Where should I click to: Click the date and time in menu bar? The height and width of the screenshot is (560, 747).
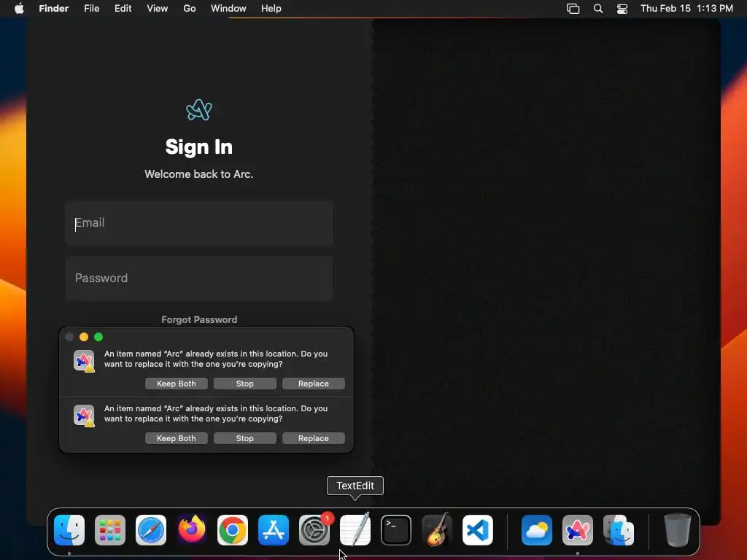pos(686,9)
